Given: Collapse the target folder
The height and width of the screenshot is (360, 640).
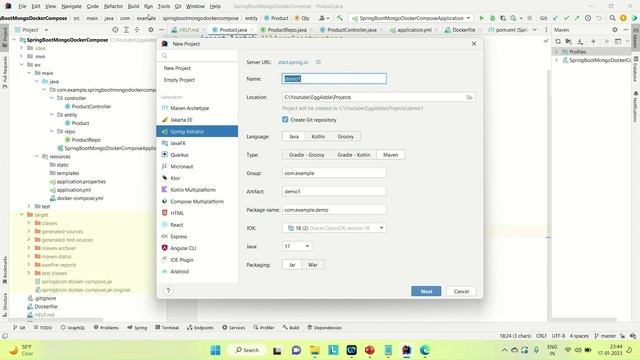Looking at the screenshot, I should click(x=22, y=215).
